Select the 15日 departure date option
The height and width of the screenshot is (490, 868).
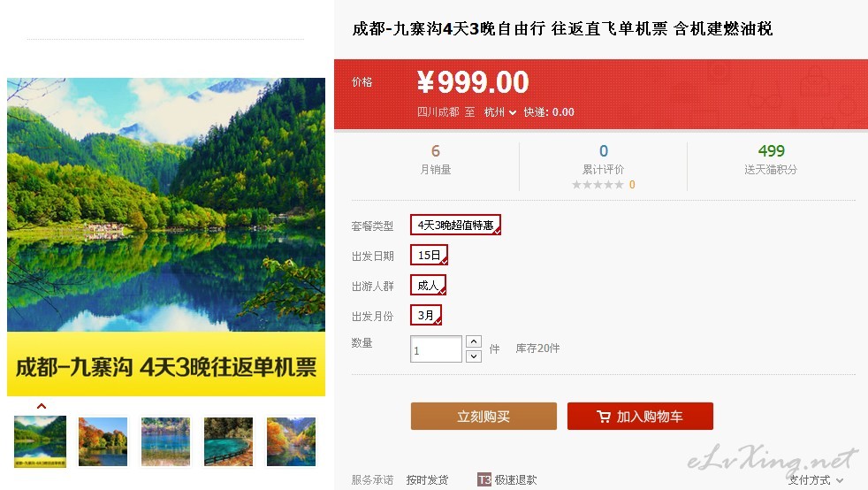(x=429, y=255)
